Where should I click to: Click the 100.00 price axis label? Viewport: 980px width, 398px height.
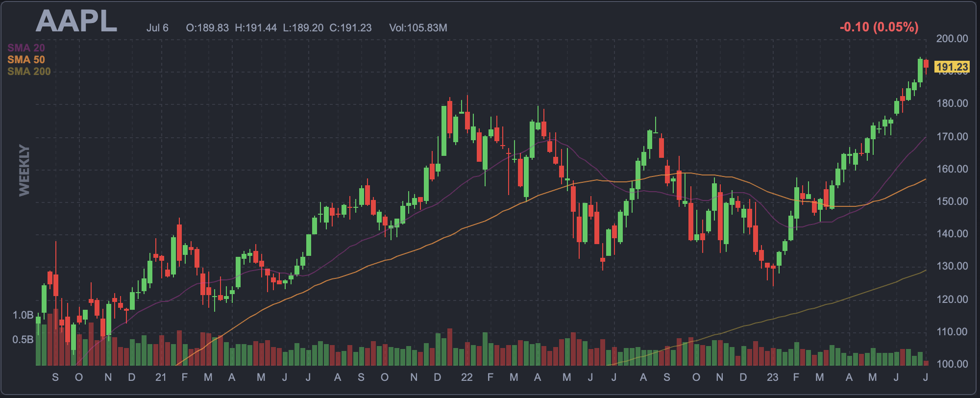tap(952, 364)
